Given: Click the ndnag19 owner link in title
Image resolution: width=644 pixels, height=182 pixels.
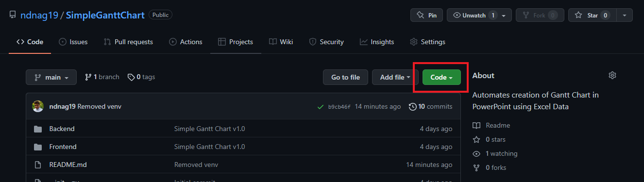Looking at the screenshot, I should coord(39,15).
